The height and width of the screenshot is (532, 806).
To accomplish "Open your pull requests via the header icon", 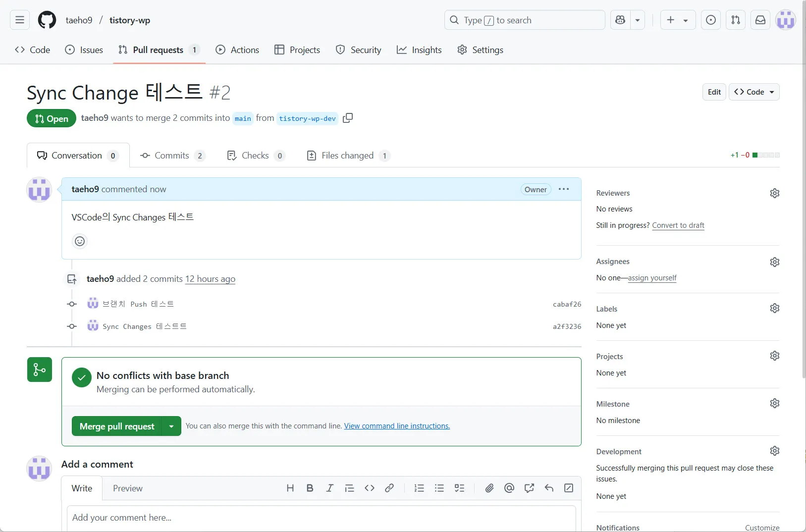I will click(736, 20).
